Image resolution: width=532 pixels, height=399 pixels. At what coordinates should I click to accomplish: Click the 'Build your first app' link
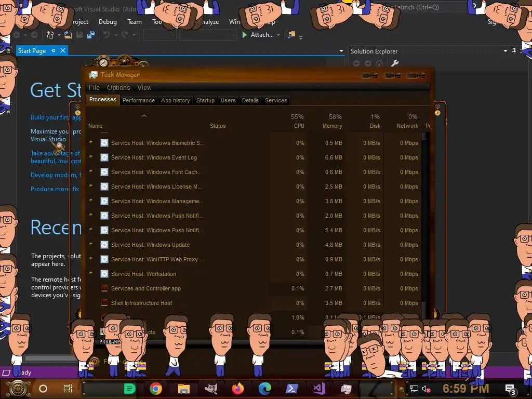pos(56,117)
